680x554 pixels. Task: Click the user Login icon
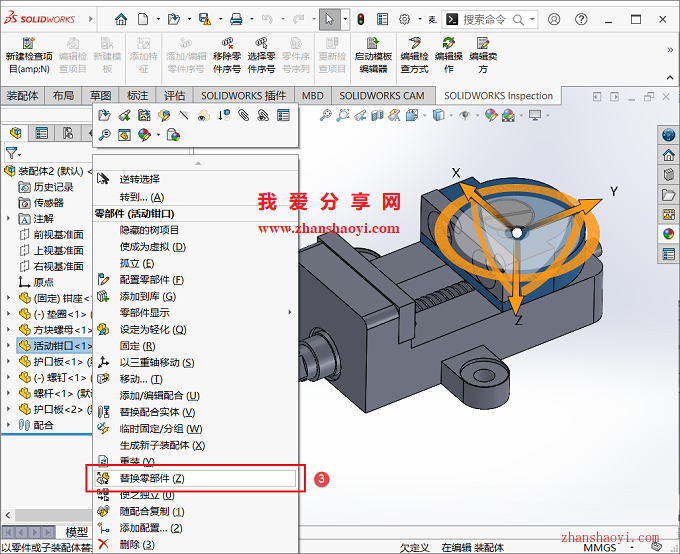point(554,19)
